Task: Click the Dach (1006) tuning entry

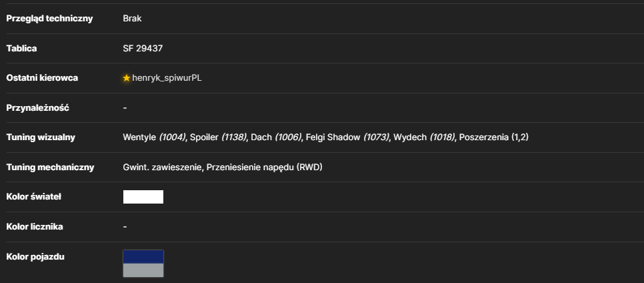Action: [276, 137]
